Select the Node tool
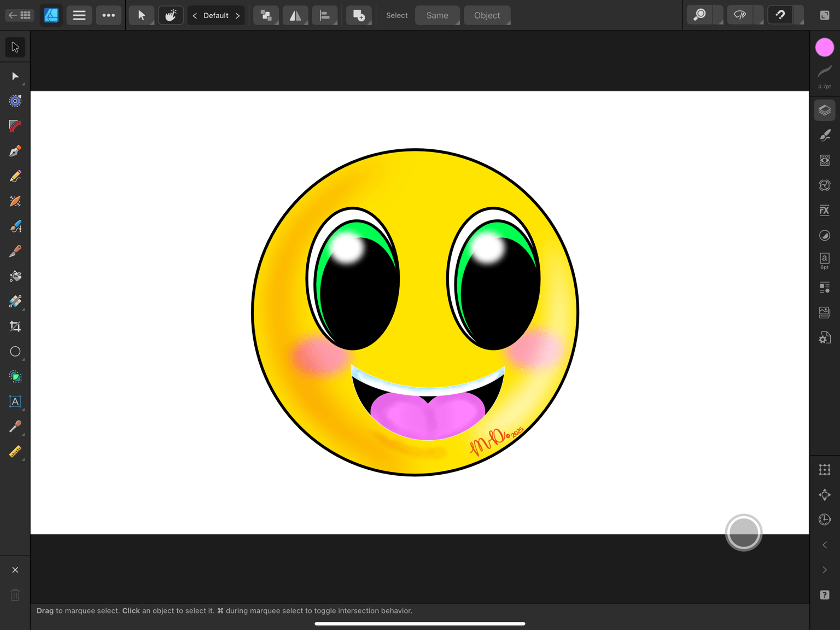 (x=15, y=76)
